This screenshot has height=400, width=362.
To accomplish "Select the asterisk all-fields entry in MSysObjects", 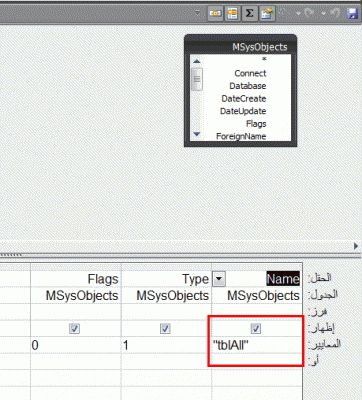I will [264, 59].
